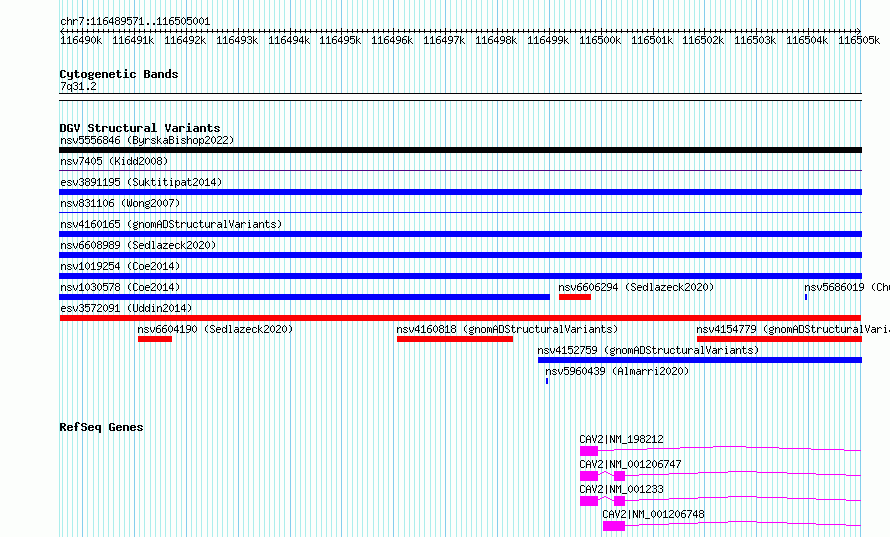Click the nsv4152759 (gnomADStructuralVariants) label
Screen dimensions: 890x537
[x=648, y=350]
